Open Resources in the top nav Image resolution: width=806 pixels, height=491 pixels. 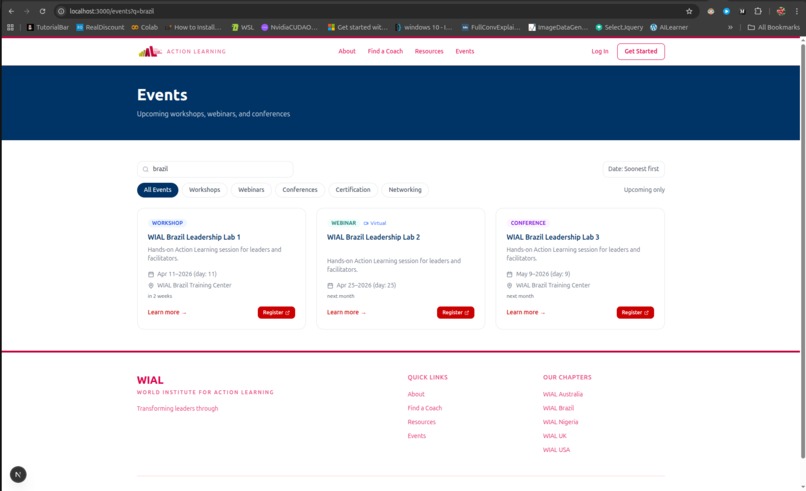click(x=429, y=51)
